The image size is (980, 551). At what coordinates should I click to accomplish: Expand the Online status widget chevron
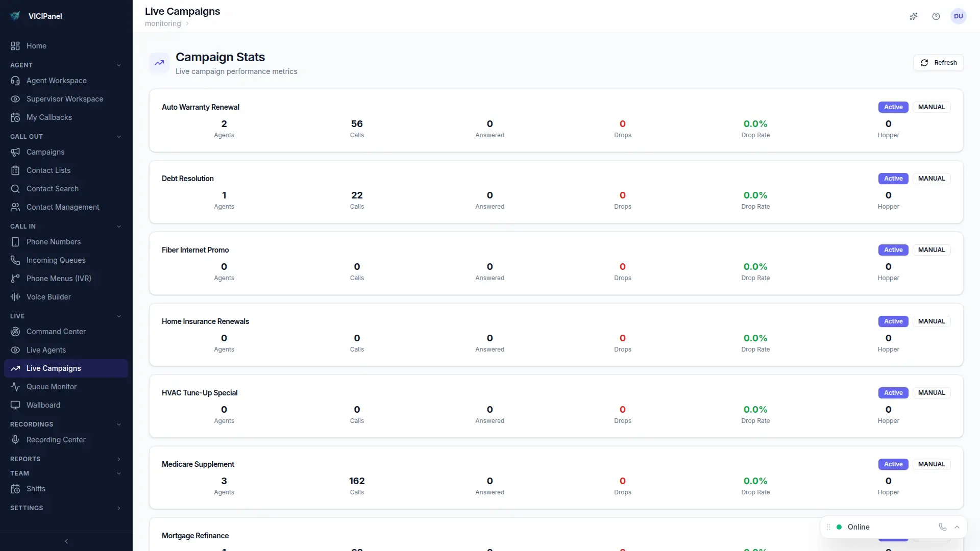(957, 527)
